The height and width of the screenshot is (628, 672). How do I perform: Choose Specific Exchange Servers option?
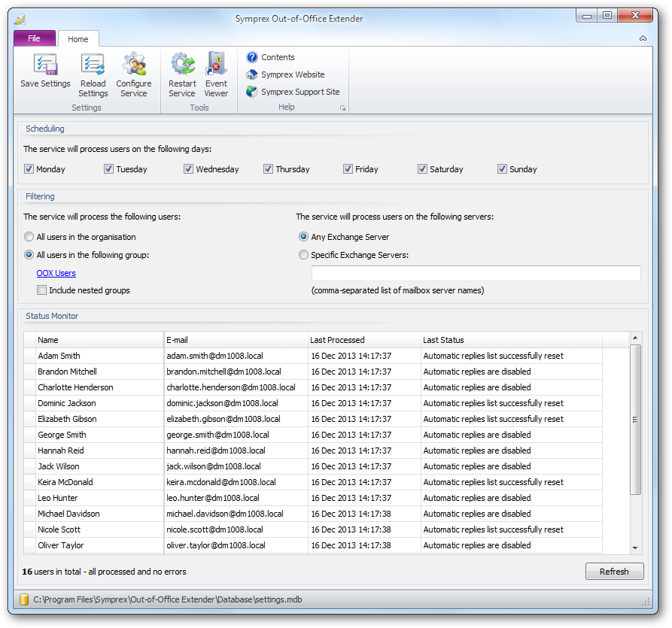coord(303,254)
